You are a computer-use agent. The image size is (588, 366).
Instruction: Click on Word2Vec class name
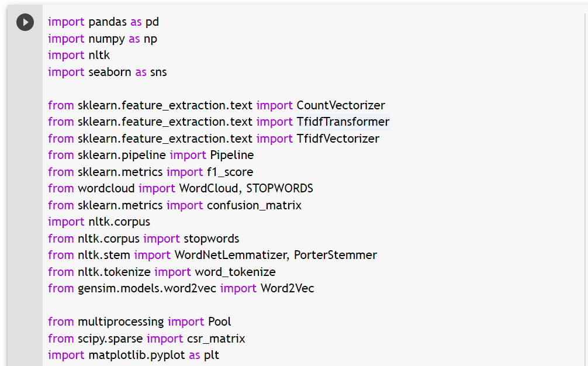coord(288,288)
